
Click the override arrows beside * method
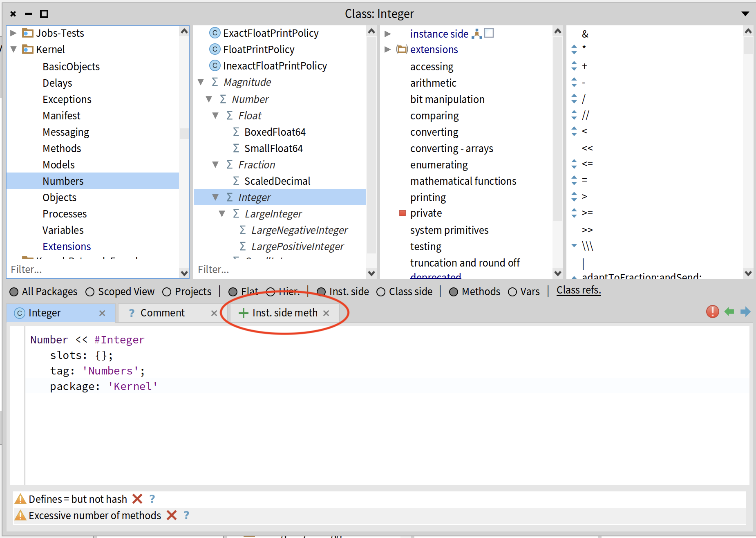[x=574, y=49]
